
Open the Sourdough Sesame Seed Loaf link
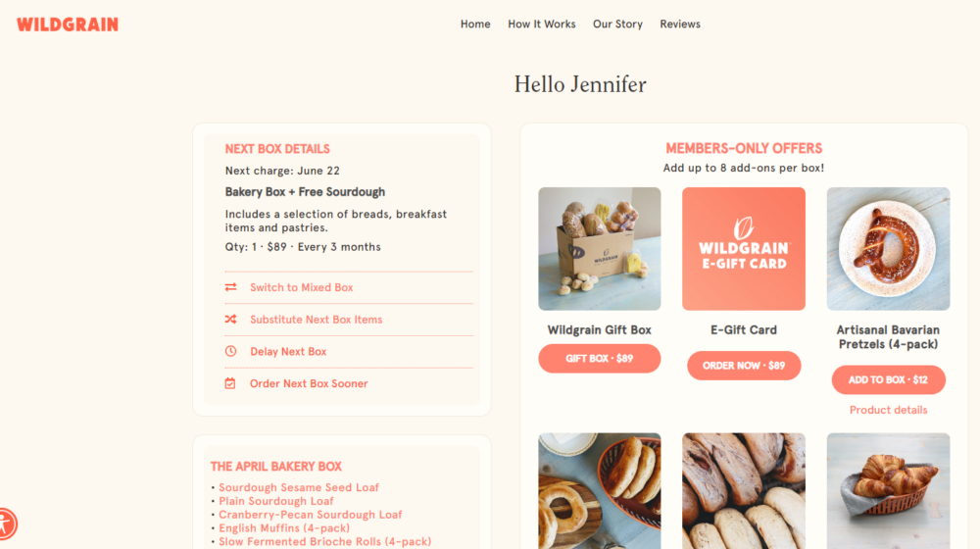pos(299,487)
